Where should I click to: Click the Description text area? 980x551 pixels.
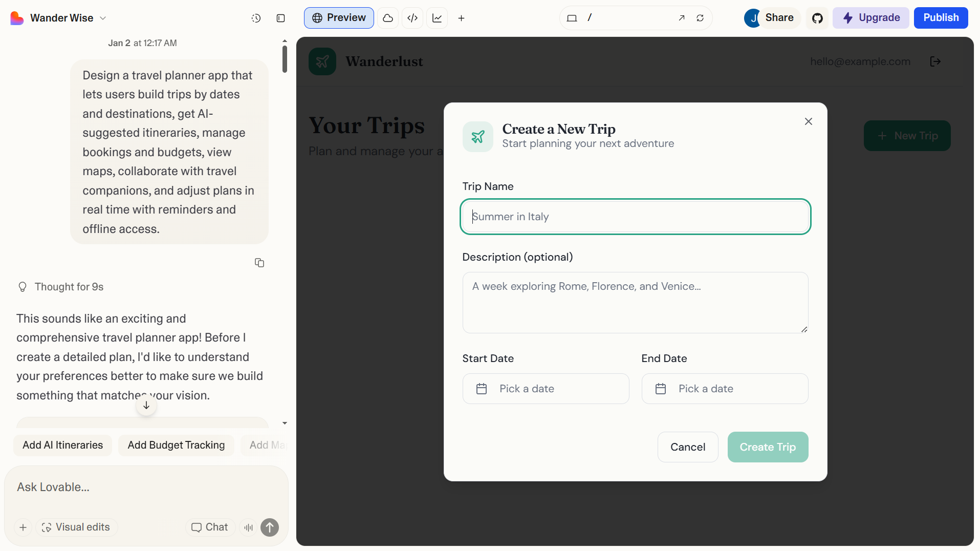[x=636, y=303]
